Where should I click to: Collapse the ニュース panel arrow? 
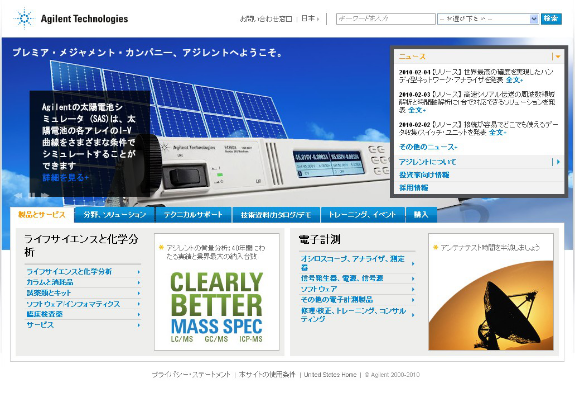click(558, 57)
